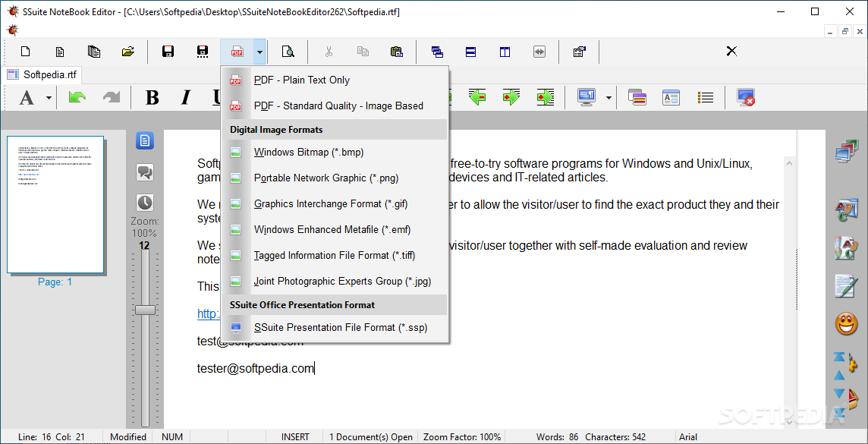Click the multiple documents icon
Screen dimensions: 868x444
click(93, 52)
